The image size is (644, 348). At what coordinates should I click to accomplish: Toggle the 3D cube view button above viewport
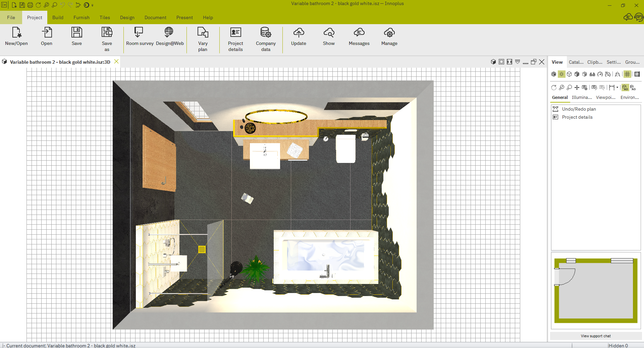click(x=493, y=62)
